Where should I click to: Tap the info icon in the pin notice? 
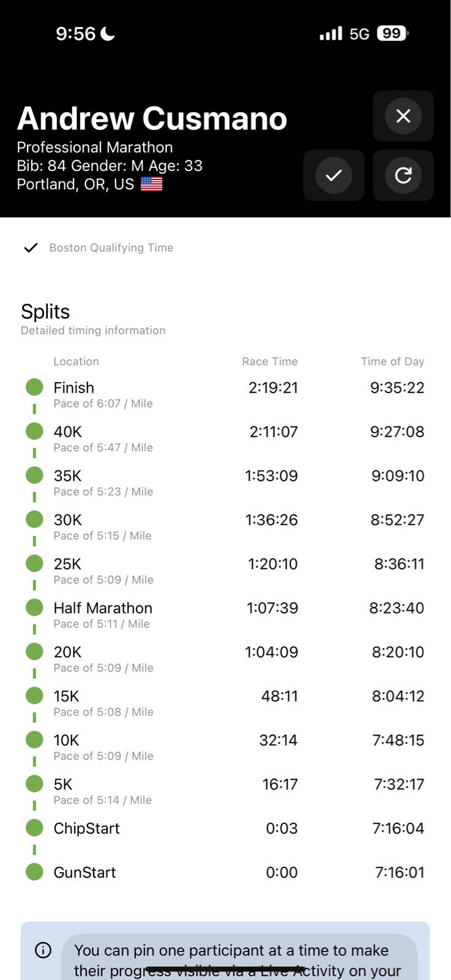pyautogui.click(x=43, y=950)
